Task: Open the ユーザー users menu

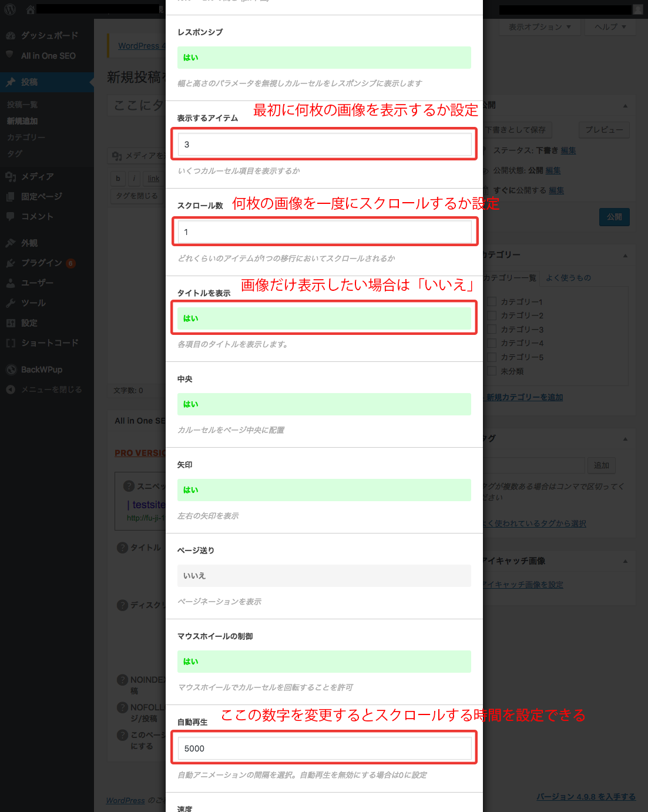Action: pyautogui.click(x=37, y=283)
